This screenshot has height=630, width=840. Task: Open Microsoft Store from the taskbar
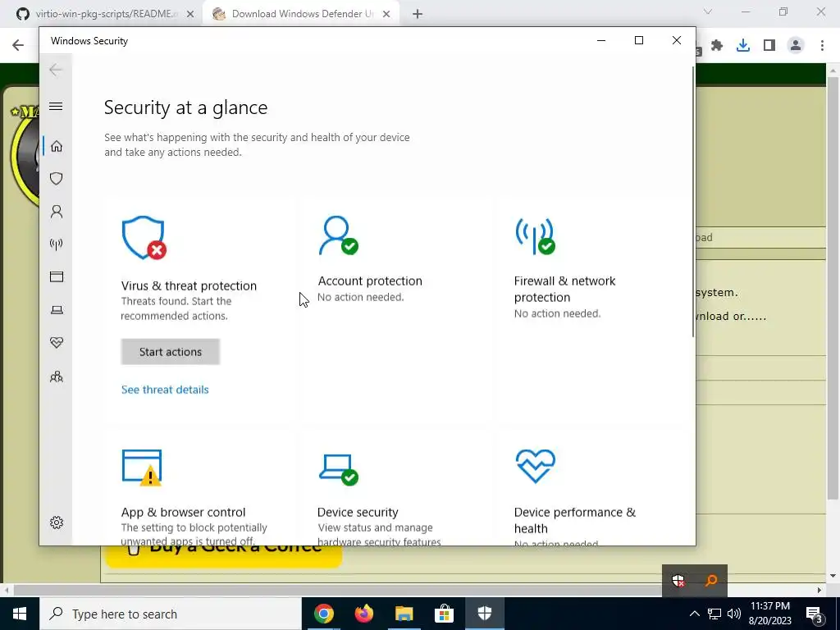point(444,614)
